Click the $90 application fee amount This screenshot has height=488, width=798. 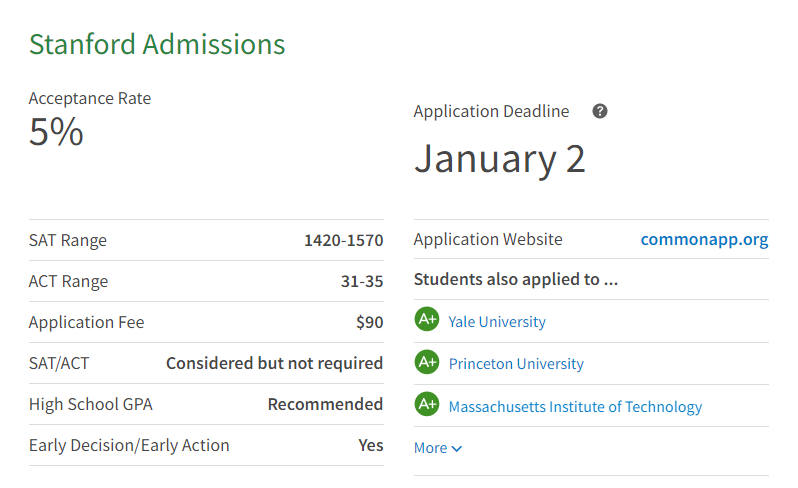point(369,322)
